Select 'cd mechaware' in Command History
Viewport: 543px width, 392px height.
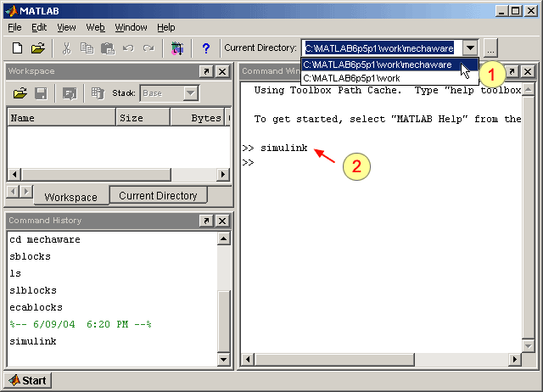(45, 239)
